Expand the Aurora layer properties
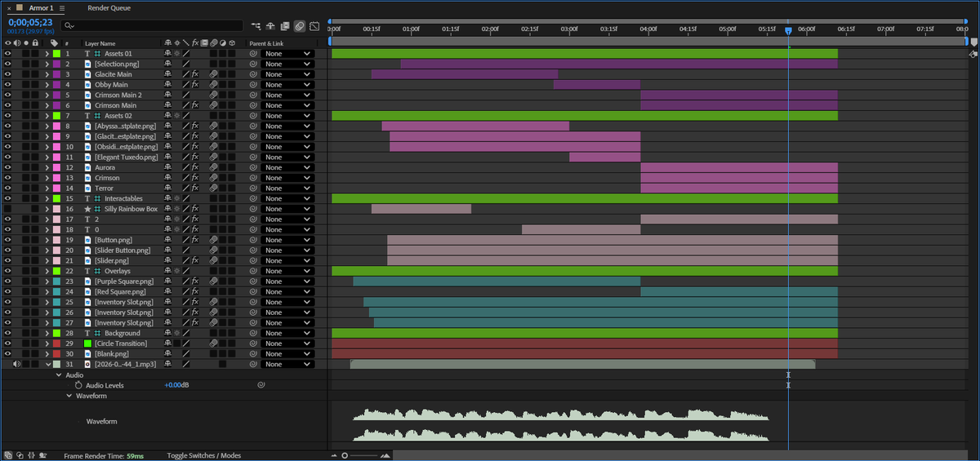 47,167
